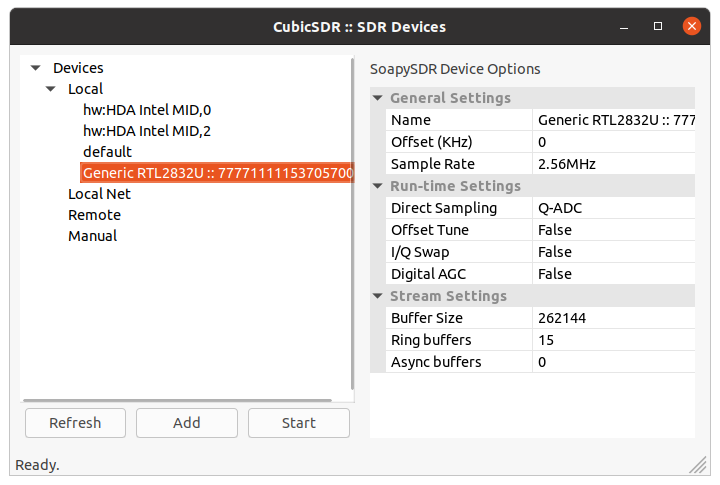Click the Devices tree label
The width and height of the screenshot is (720, 485).
79,68
